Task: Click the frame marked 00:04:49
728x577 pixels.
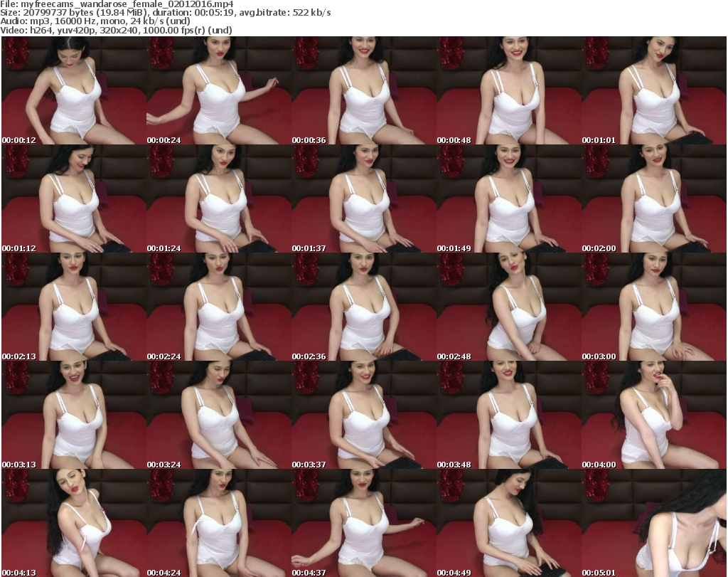Action: pyautogui.click(x=509, y=523)
